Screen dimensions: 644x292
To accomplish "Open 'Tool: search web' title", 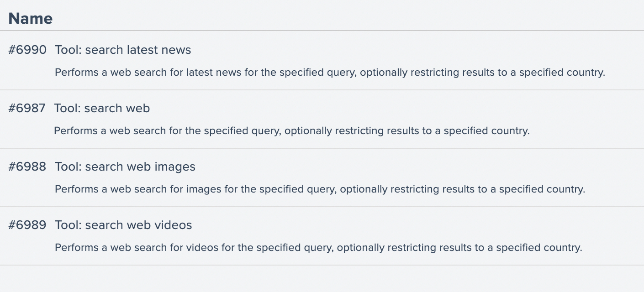I will click(102, 108).
